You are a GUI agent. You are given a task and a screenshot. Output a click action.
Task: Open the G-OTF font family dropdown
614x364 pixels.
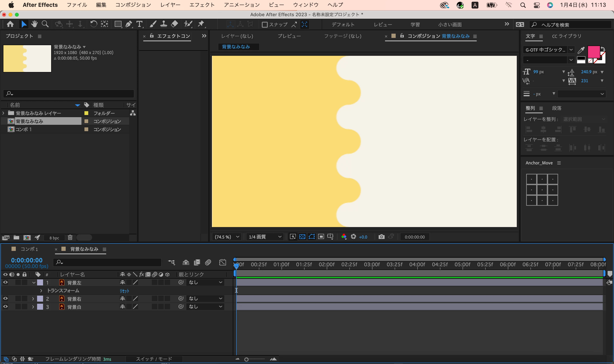point(548,50)
